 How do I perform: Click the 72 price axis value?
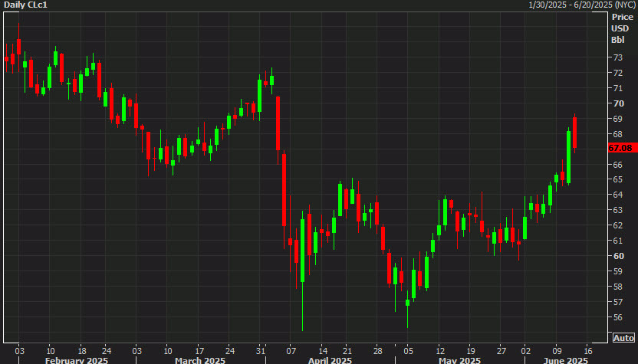pyautogui.click(x=617, y=73)
